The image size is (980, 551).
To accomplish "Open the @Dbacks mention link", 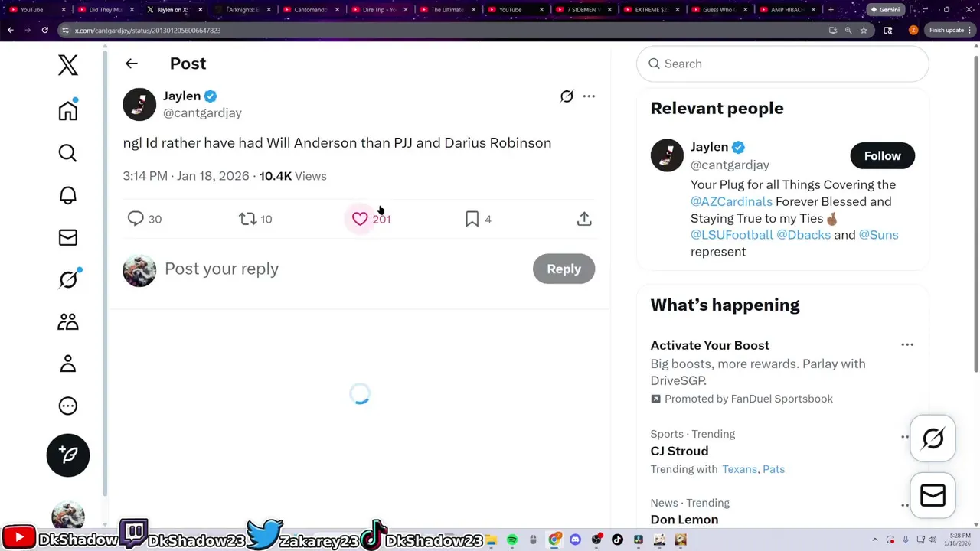I will pyautogui.click(x=803, y=235).
